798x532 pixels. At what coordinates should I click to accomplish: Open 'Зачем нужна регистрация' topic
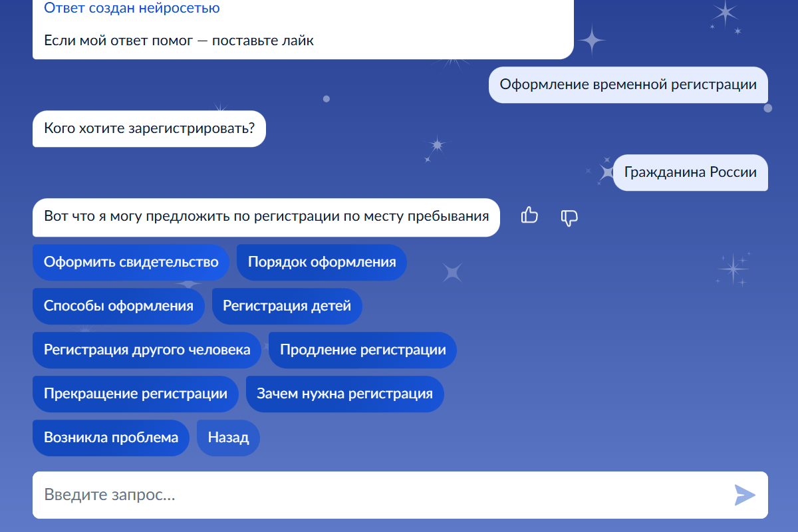pyautogui.click(x=345, y=394)
